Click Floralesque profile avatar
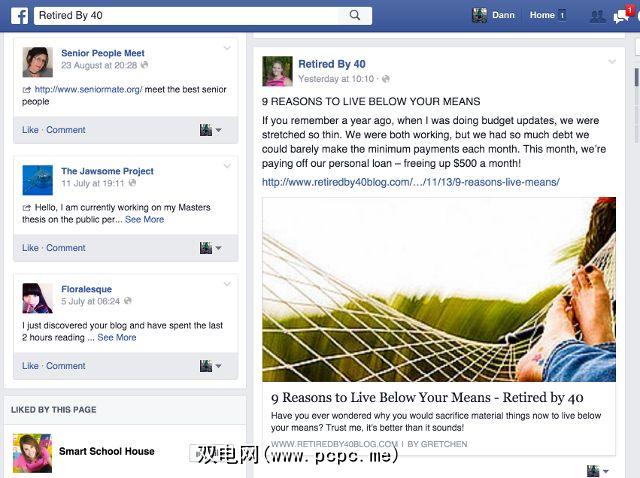The height and width of the screenshot is (478, 640). (38, 298)
